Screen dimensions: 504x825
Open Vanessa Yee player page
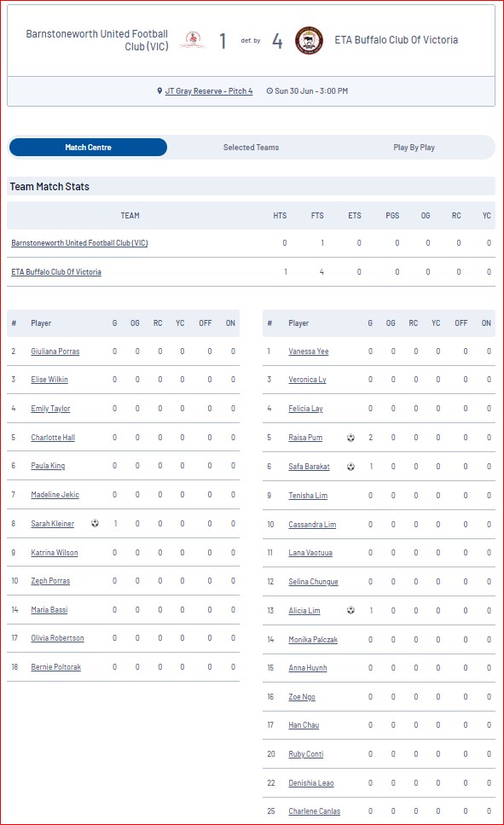(x=309, y=351)
